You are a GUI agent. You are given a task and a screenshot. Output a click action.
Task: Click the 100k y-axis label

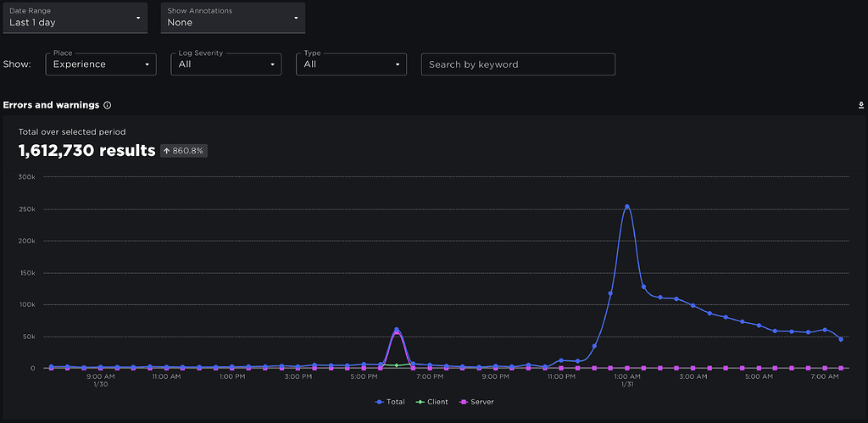pos(28,304)
